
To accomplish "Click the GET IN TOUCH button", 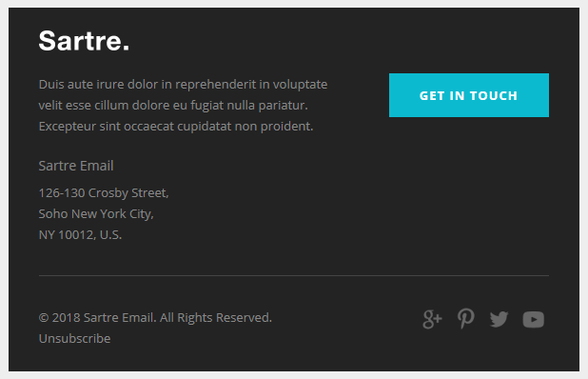I will pyautogui.click(x=469, y=95).
